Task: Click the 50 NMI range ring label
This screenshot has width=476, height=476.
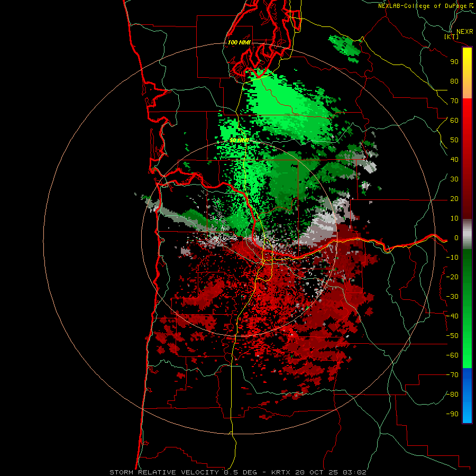Action: point(239,140)
